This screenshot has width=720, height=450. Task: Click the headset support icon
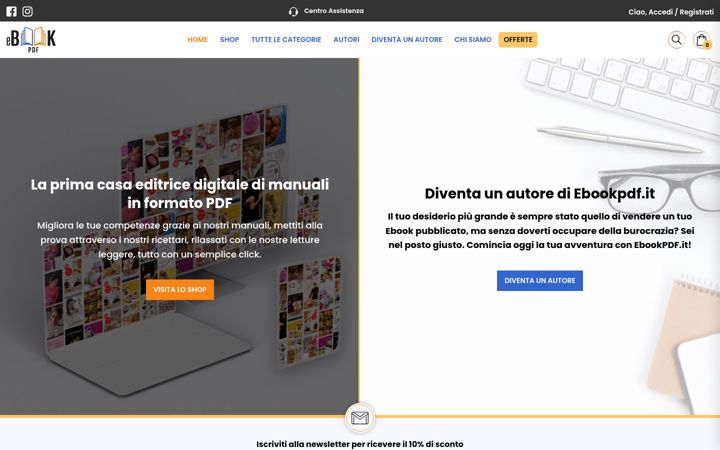293,11
